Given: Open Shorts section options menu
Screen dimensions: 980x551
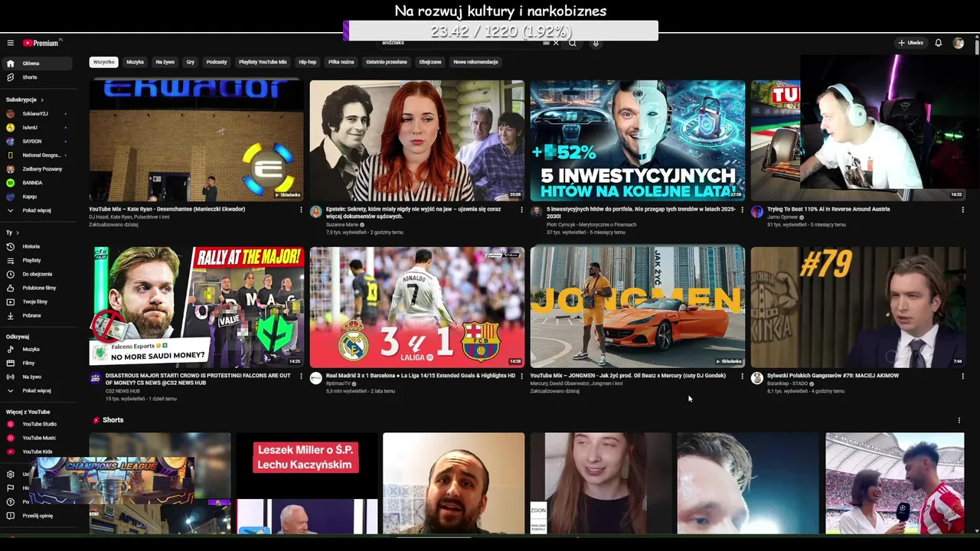Looking at the screenshot, I should click(959, 420).
